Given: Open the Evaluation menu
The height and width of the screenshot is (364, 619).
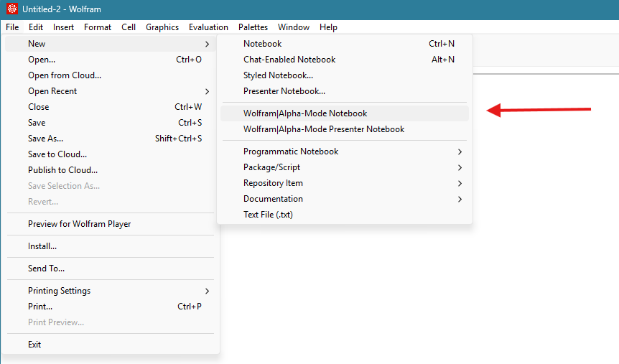Looking at the screenshot, I should tap(208, 27).
